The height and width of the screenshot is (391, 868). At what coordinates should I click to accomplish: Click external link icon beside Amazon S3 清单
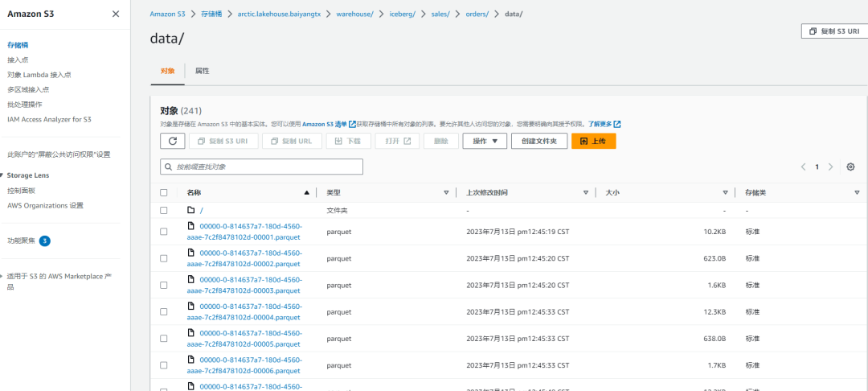coord(352,124)
